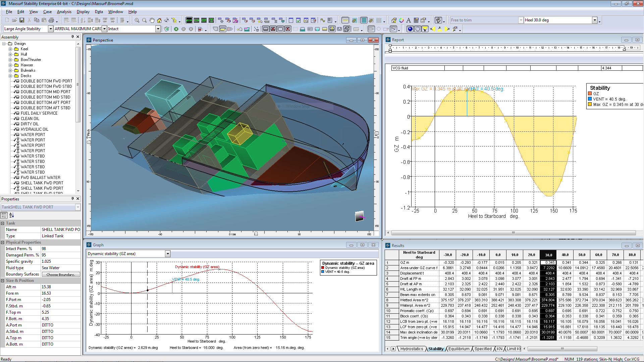Select the Decks folder in Assembly

click(26, 76)
